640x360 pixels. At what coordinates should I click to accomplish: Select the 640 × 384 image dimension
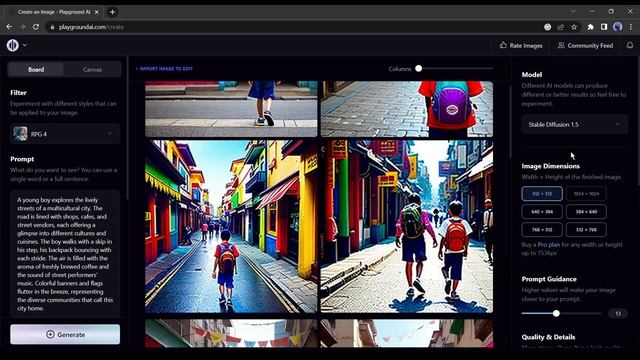[542, 211]
